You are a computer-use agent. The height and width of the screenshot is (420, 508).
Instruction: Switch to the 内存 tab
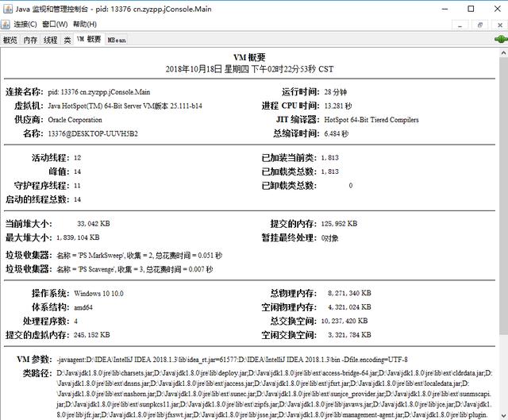coord(30,40)
